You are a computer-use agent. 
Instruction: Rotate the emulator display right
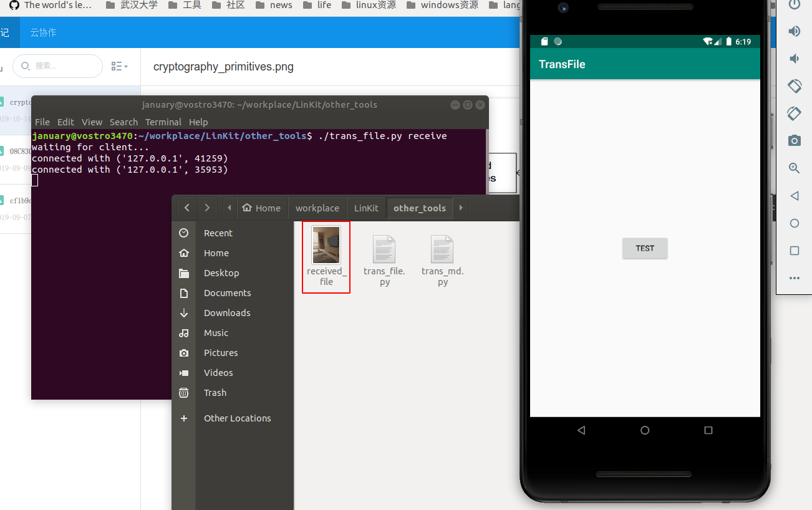(x=794, y=113)
